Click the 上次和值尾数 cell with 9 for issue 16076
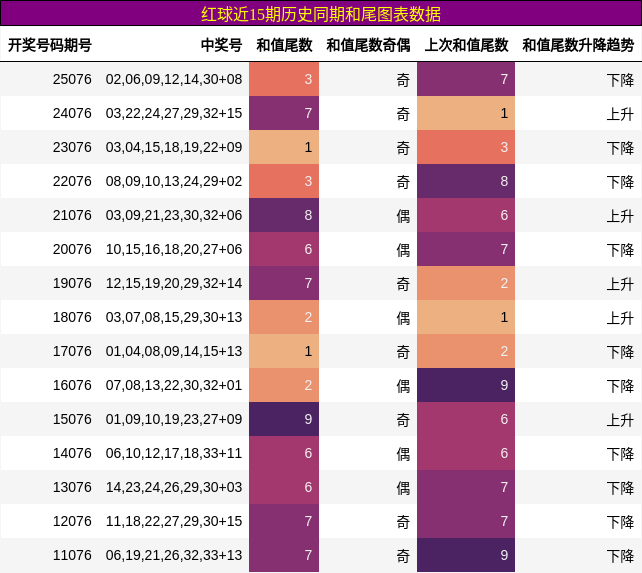The width and height of the screenshot is (642, 573). tap(466, 385)
